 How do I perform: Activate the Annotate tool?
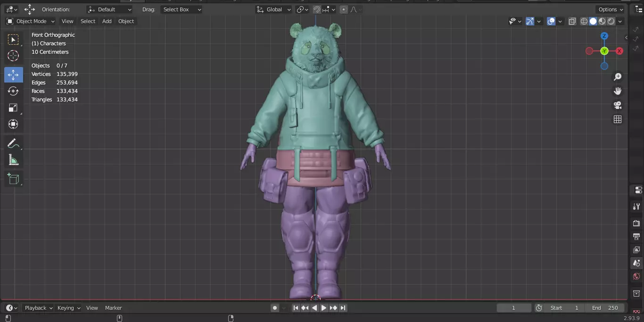(13, 143)
